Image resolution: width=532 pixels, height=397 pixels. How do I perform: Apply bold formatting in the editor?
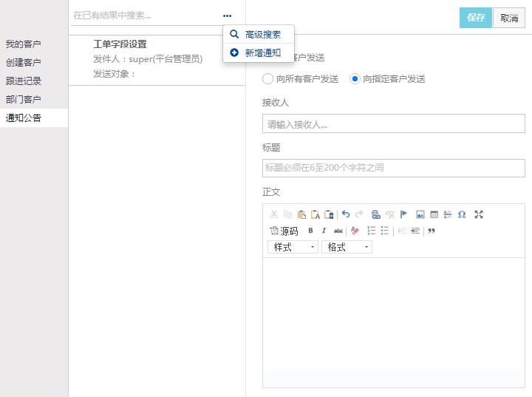310,231
